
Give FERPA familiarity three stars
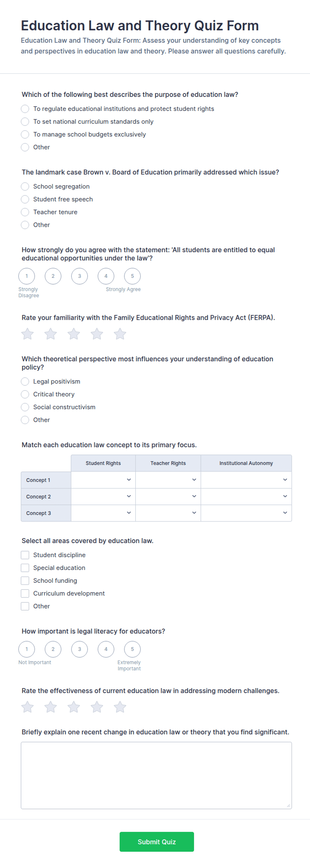(x=73, y=334)
